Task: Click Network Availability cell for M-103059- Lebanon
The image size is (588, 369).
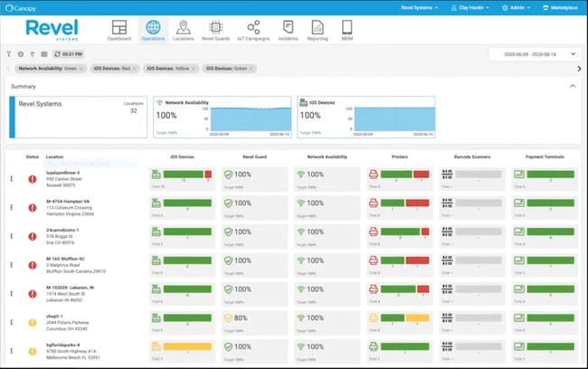Action: (x=327, y=294)
